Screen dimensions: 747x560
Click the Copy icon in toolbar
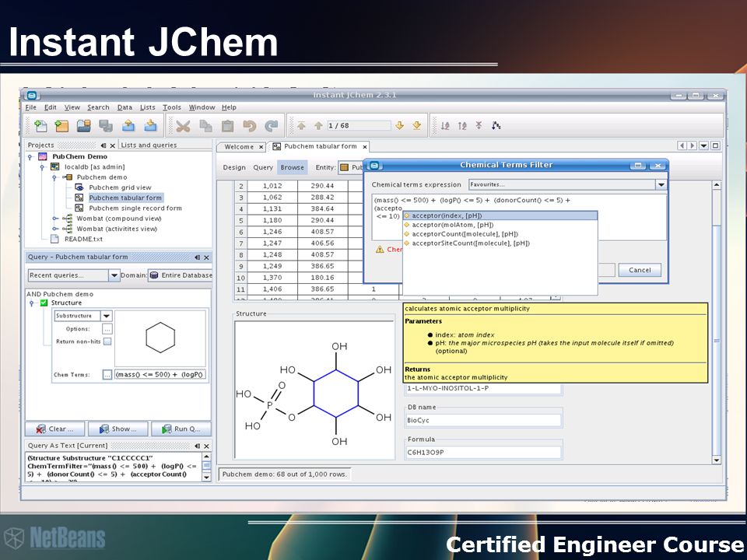click(205, 126)
